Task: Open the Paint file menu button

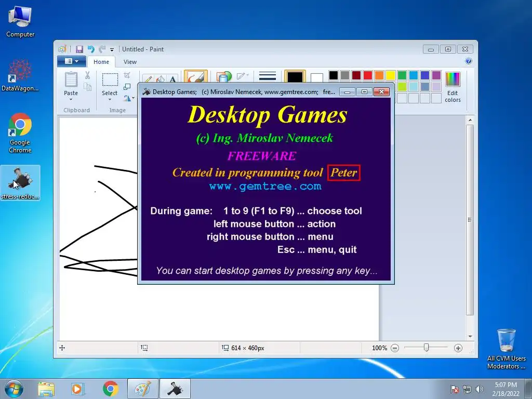Action: click(71, 61)
